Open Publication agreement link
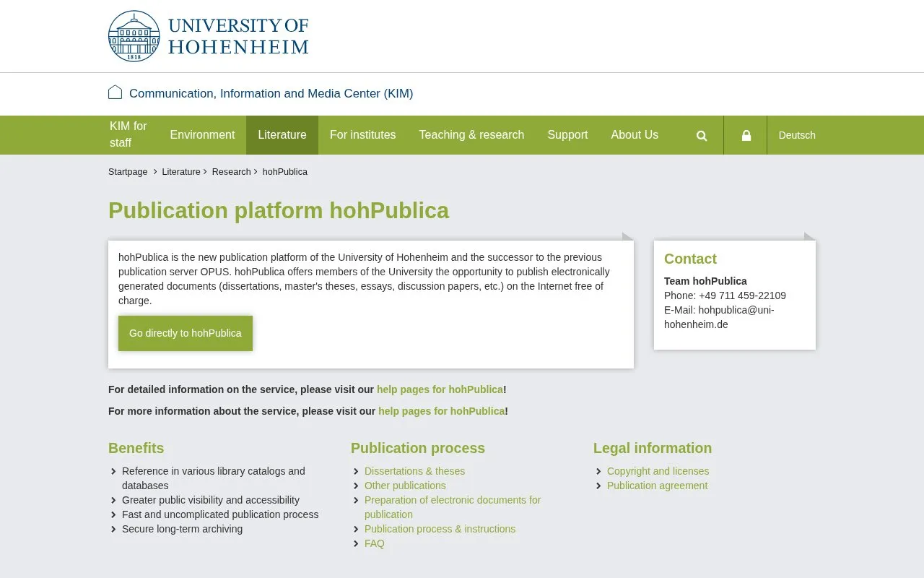The height and width of the screenshot is (578, 924). tap(657, 486)
